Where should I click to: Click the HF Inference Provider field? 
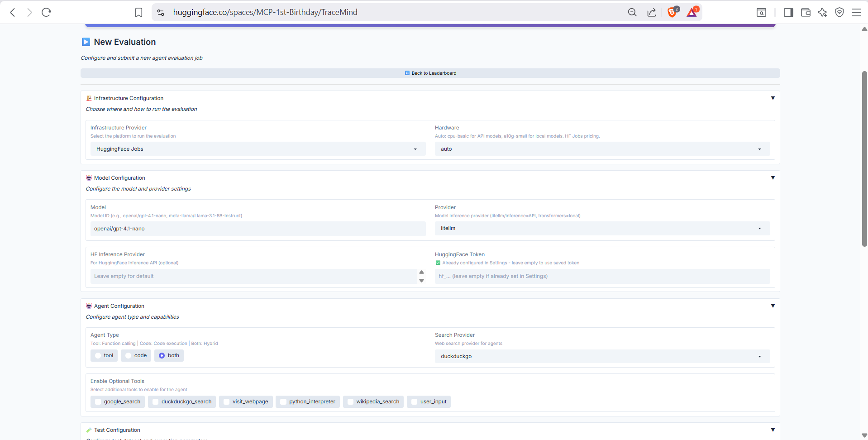coord(253,276)
